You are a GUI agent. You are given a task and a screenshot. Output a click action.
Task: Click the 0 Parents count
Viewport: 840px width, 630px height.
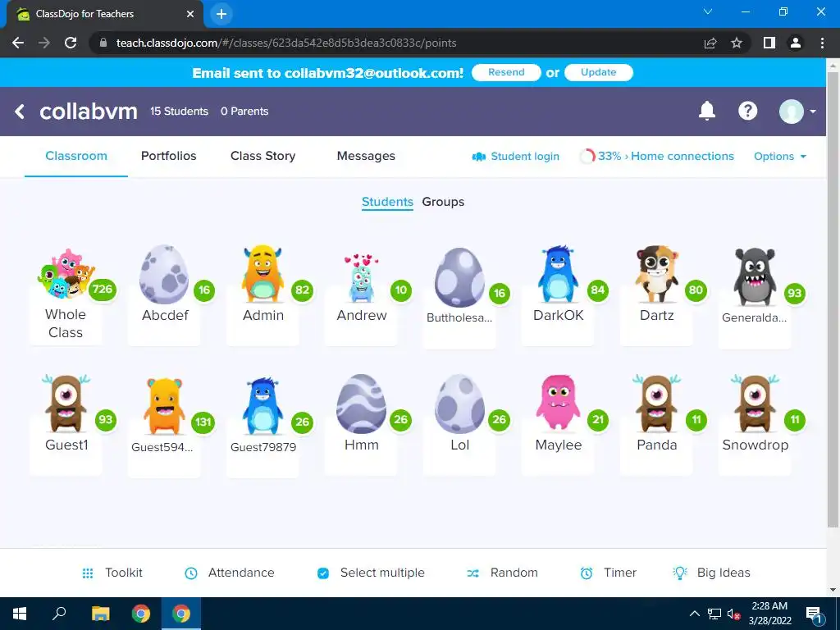[x=244, y=112]
